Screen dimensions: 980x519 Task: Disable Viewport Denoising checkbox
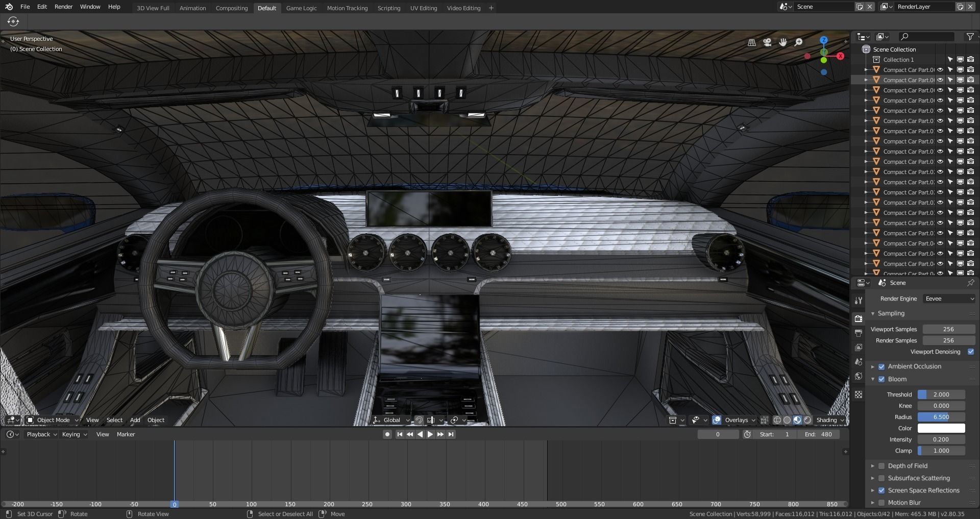971,352
